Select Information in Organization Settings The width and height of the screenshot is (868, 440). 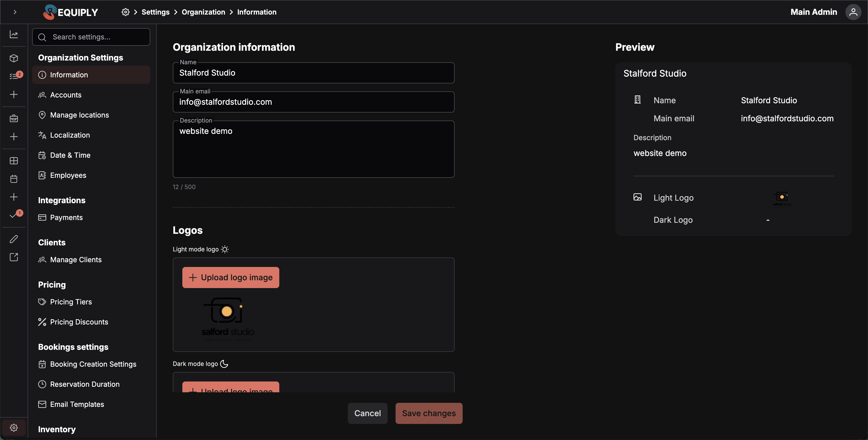[91, 75]
